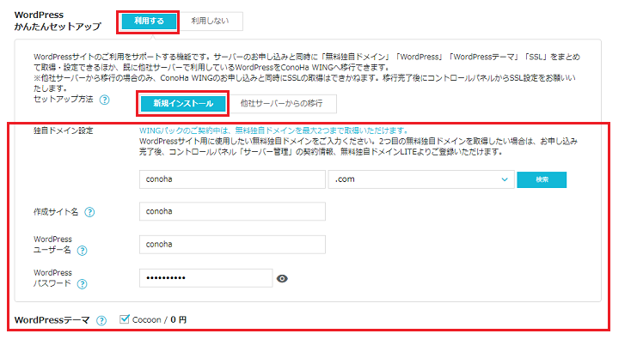Image resolution: width=637 pixels, height=364 pixels.
Task: Click the WordPress パスワード input field
Action: click(x=206, y=278)
